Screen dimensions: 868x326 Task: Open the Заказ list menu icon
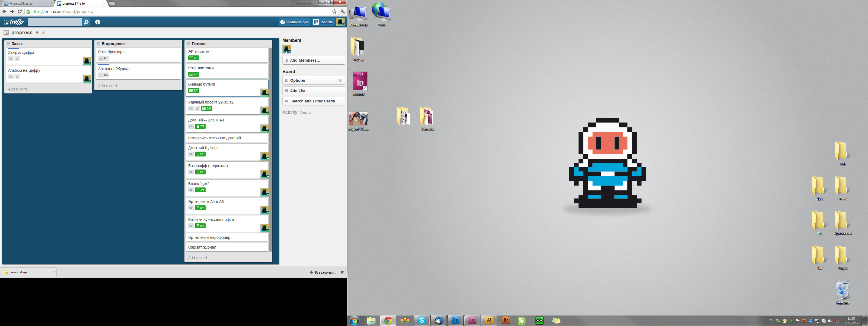[x=8, y=44]
